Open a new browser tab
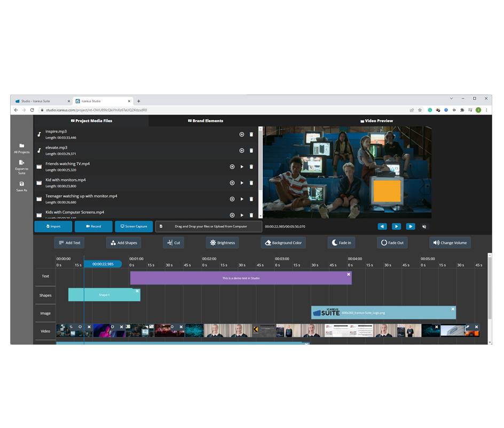504x428 pixels. point(138,101)
